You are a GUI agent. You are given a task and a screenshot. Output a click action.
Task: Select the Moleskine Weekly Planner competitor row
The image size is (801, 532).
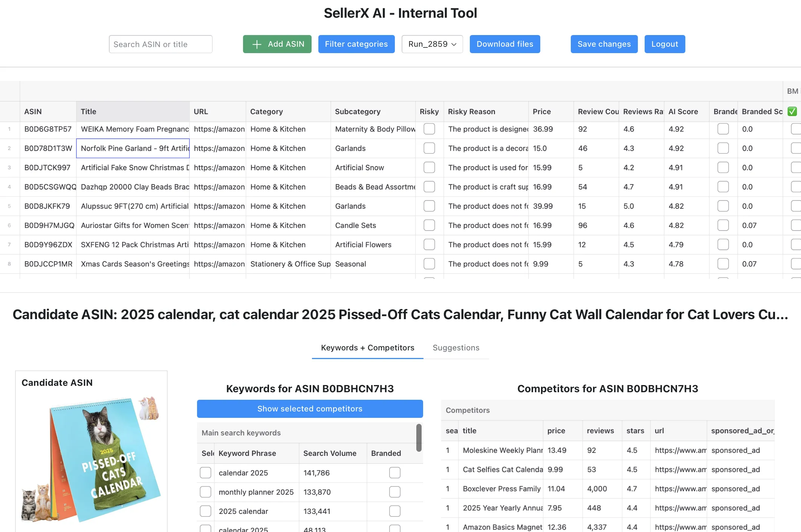pos(501,450)
